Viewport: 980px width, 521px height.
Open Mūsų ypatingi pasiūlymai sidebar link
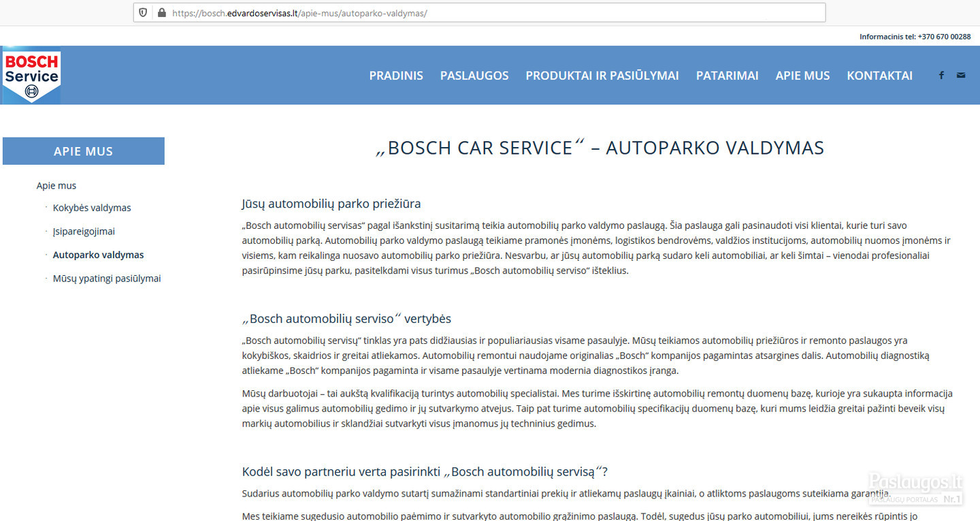pos(107,279)
